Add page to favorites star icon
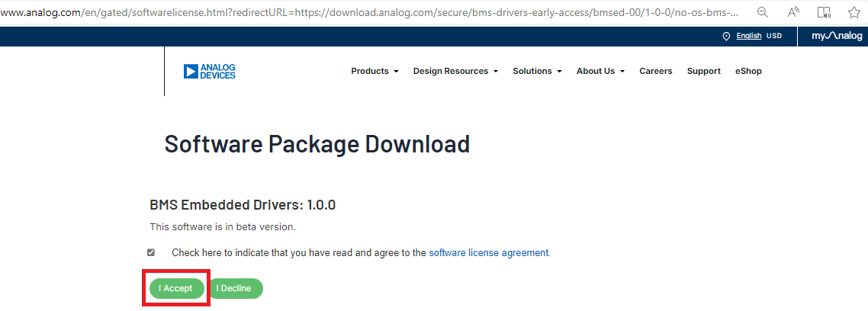 pyautogui.click(x=854, y=12)
